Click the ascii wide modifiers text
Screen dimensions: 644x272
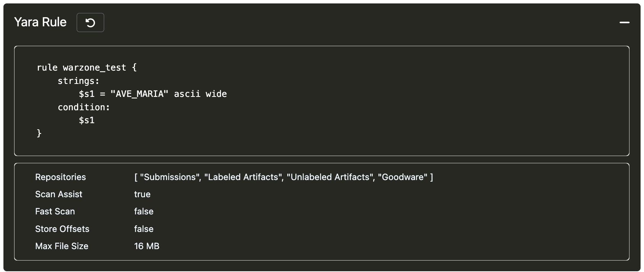pos(200,94)
